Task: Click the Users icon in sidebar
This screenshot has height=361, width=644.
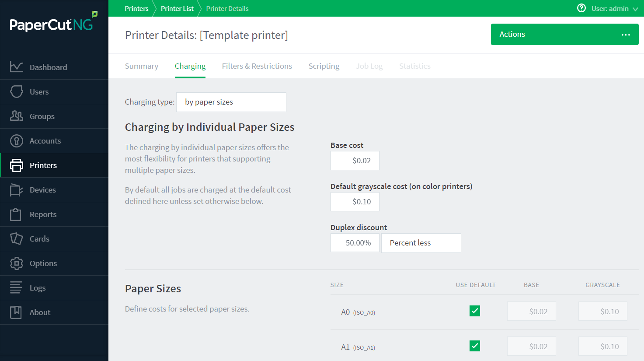Action: [16, 91]
